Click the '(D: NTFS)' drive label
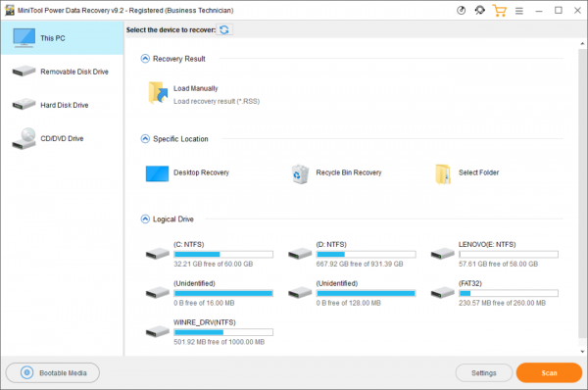The width and height of the screenshot is (588, 390). 331,245
